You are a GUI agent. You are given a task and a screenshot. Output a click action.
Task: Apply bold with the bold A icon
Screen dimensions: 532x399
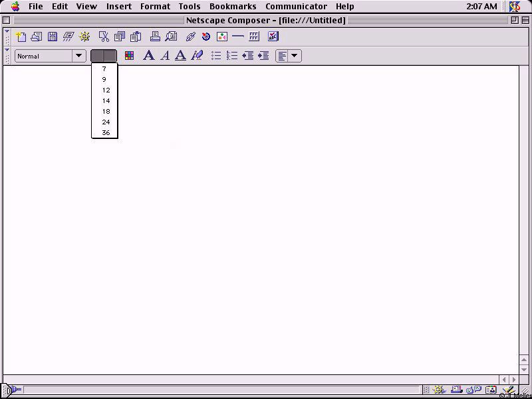click(148, 55)
